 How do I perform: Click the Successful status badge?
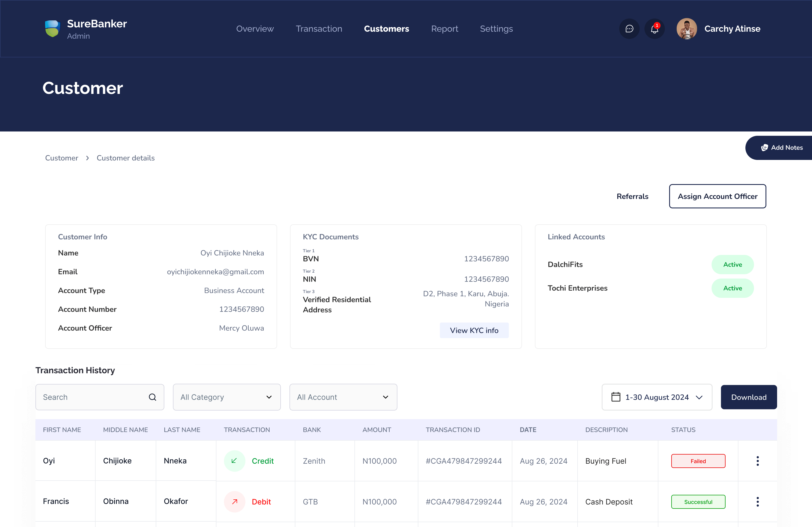tap(698, 502)
